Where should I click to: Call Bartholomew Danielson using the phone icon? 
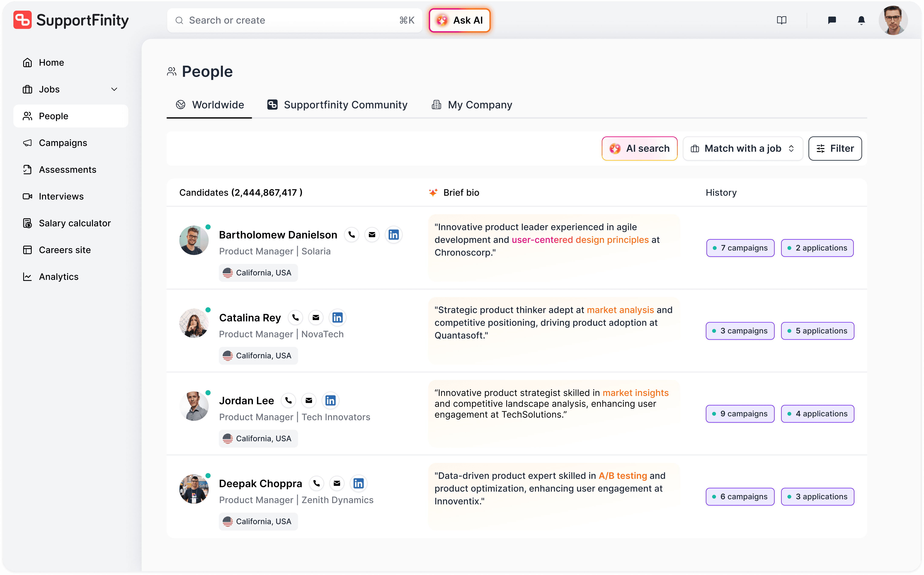point(351,235)
